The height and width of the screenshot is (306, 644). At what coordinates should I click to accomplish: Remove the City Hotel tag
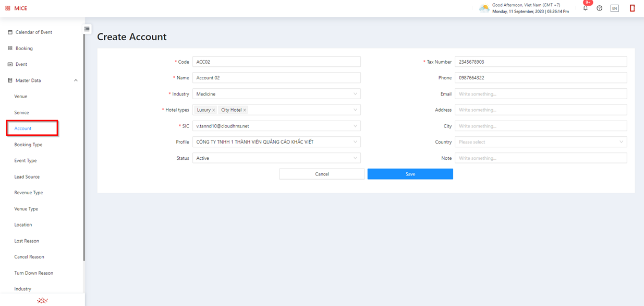[245, 110]
